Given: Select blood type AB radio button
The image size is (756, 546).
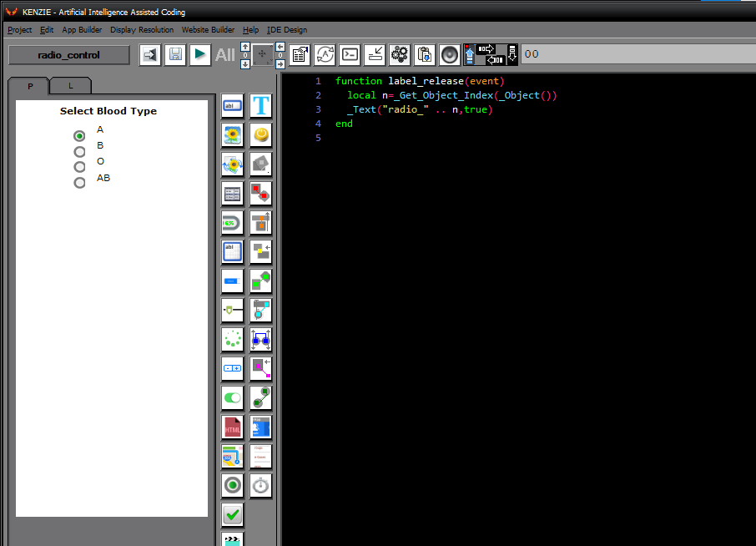Looking at the screenshot, I should click(x=79, y=183).
